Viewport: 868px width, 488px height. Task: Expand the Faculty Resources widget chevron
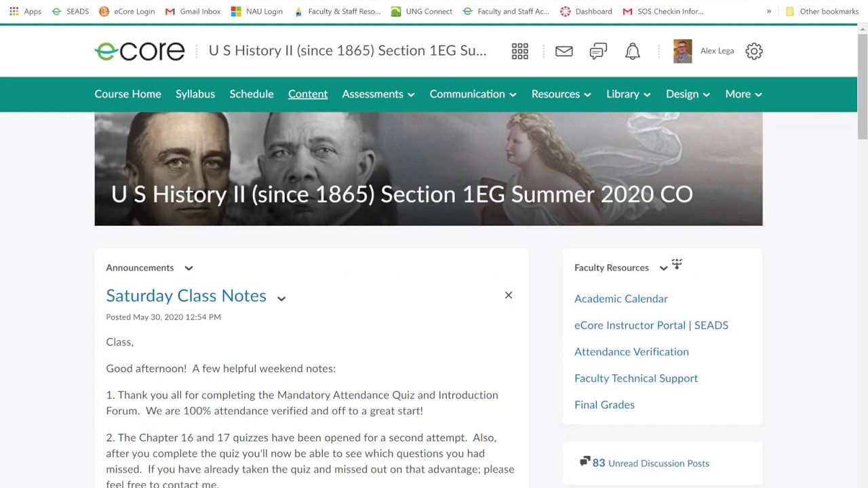coord(663,268)
